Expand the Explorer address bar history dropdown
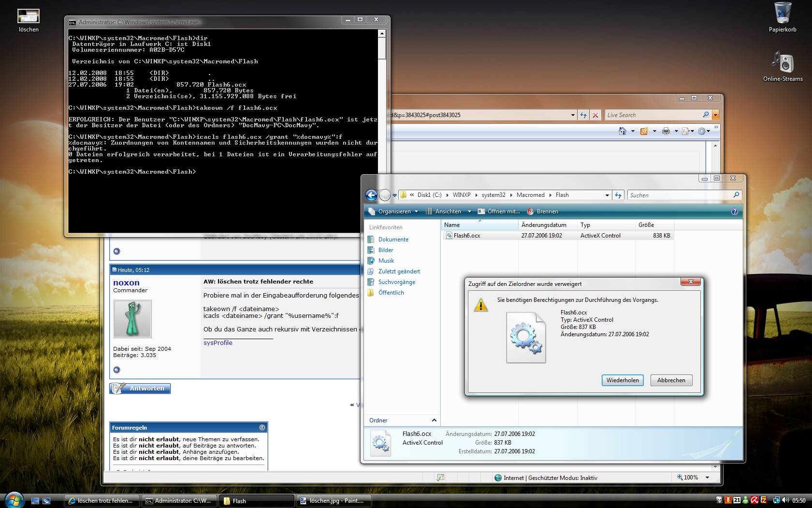Screen dimensions: 812x508 click(607, 195)
